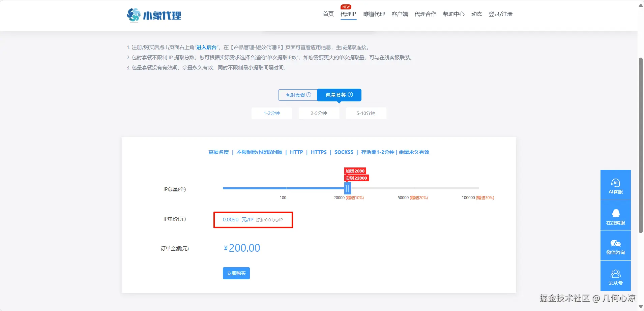Click the info icon beside 包量套餐
This screenshot has height=311, width=644.
point(351,95)
